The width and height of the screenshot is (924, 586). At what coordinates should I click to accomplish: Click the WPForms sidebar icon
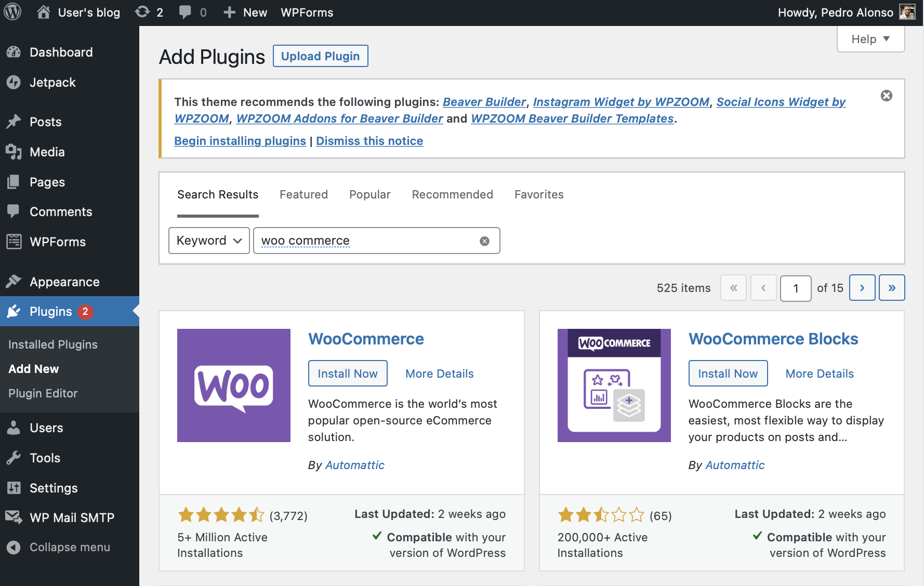[14, 242]
